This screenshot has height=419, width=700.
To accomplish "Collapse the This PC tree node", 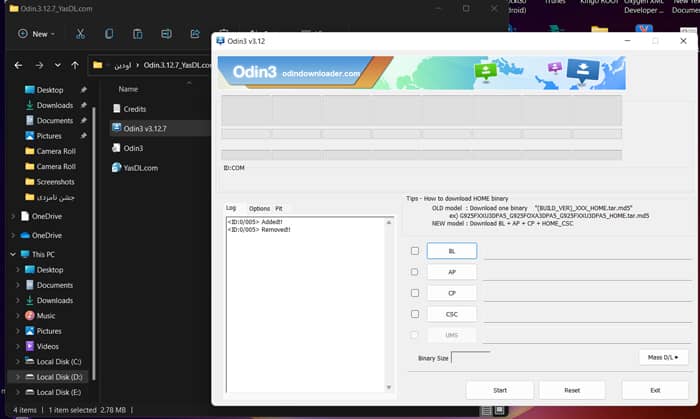I will tap(13, 254).
